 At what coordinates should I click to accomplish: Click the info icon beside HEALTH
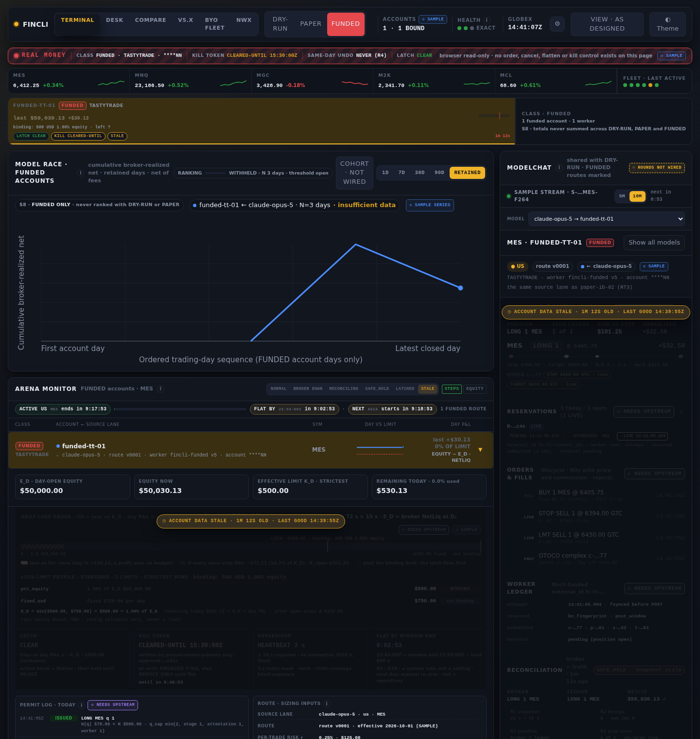(487, 20)
